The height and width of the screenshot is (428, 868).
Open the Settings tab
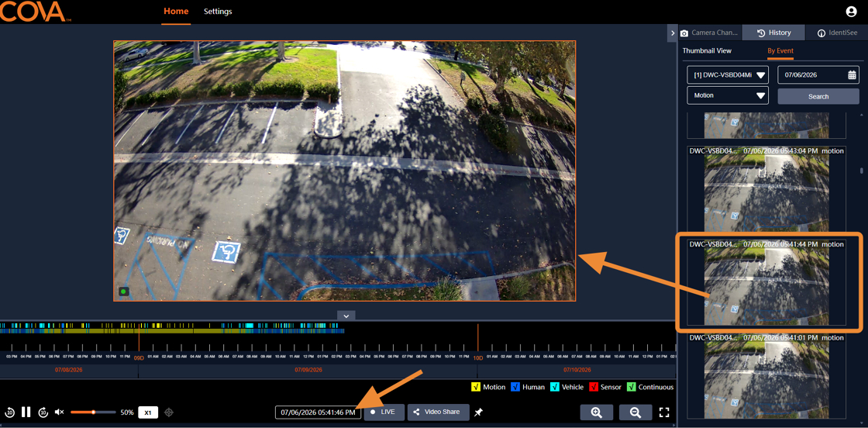[x=218, y=12]
